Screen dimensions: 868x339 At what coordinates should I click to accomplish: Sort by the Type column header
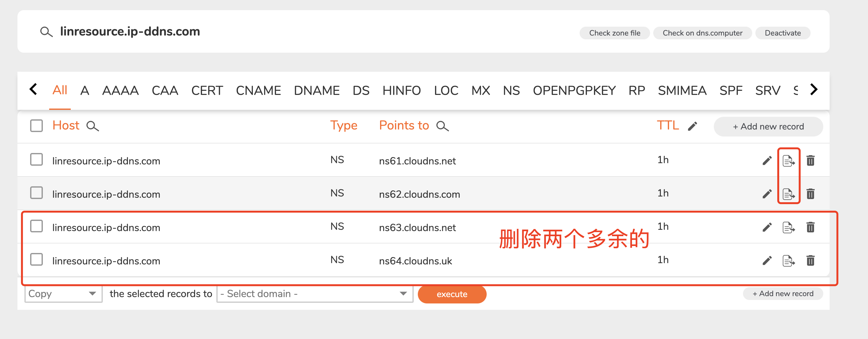tap(344, 126)
